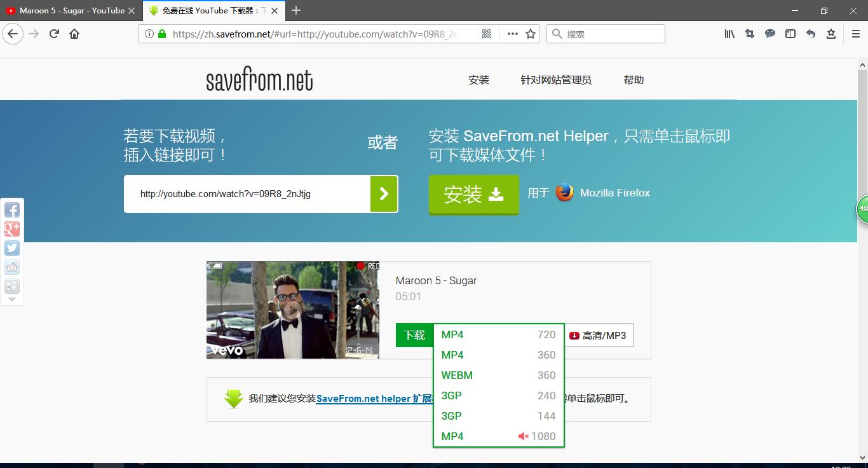Image resolution: width=868 pixels, height=468 pixels.
Task: Select the MP4 720 download option
Action: (498, 334)
